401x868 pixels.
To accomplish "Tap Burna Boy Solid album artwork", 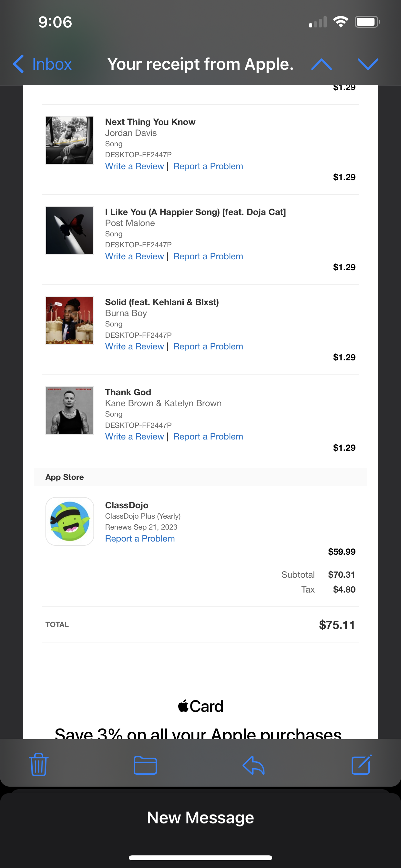I will click(70, 320).
